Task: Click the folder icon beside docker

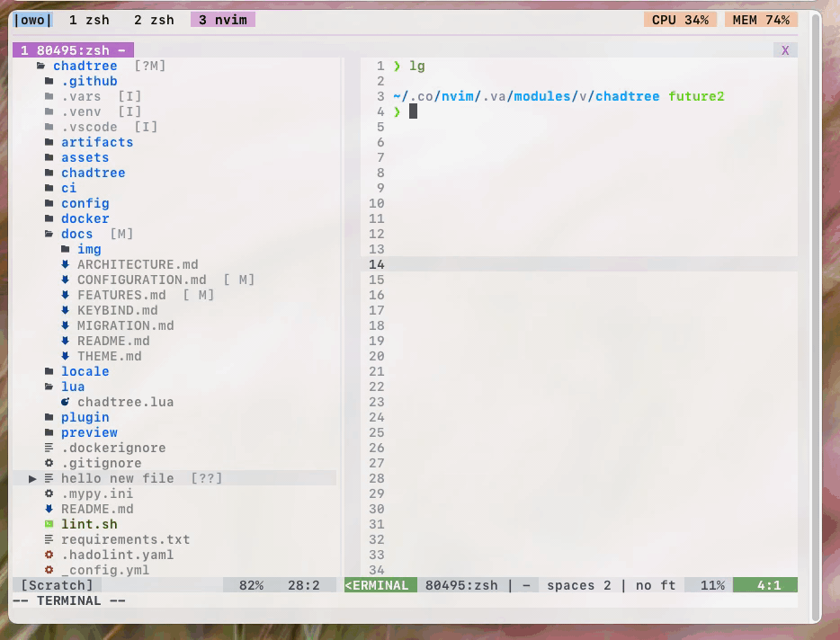Action: pyautogui.click(x=49, y=218)
